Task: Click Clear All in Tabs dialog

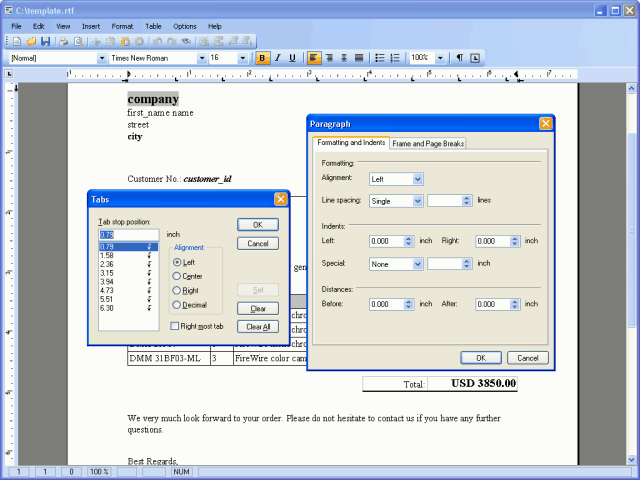Action: click(257, 327)
